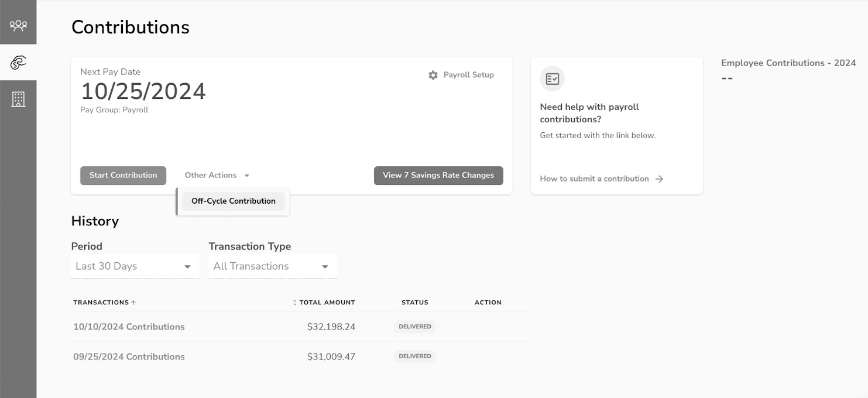The image size is (868, 398).
Task: Open the Period Last 30 Days dropdown
Action: coord(135,266)
